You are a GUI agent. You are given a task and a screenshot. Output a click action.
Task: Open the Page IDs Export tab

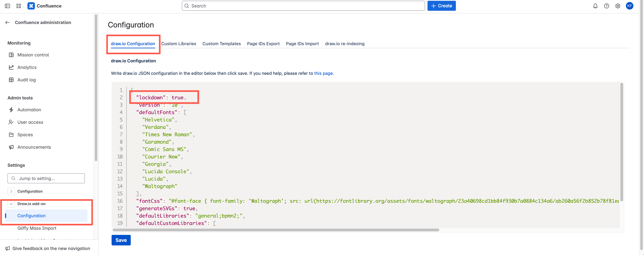(x=263, y=43)
